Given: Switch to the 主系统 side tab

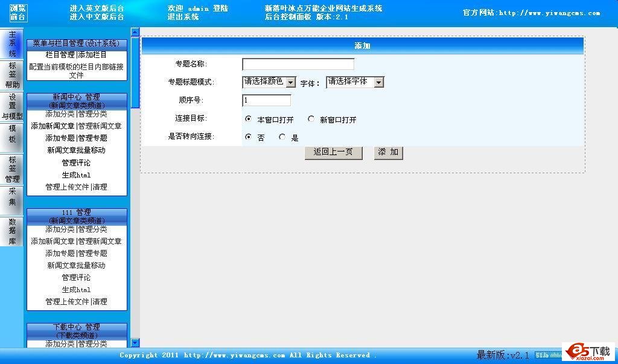Looking at the screenshot, I should pos(12,44).
